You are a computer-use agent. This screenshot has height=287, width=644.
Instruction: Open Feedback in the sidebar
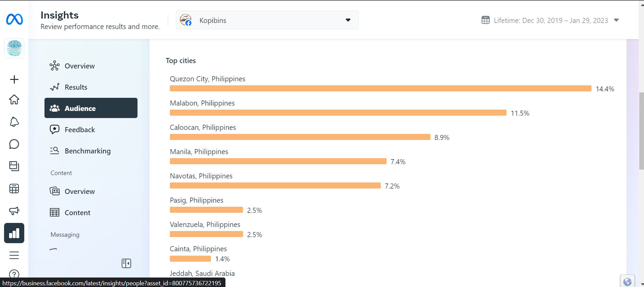tap(80, 130)
